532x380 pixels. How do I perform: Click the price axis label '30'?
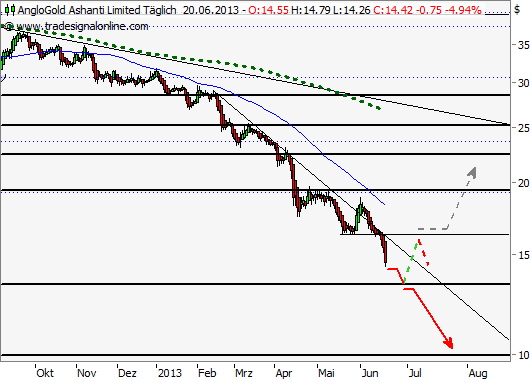click(524, 83)
